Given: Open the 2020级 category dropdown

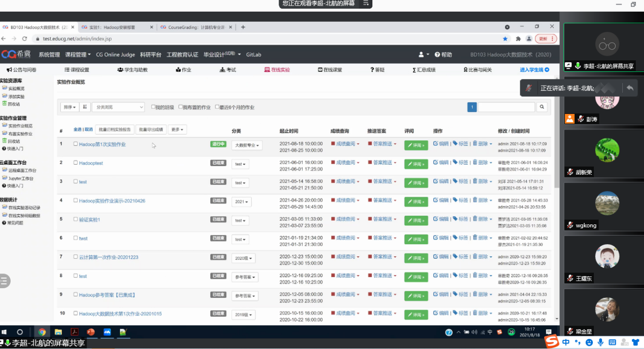Looking at the screenshot, I should pyautogui.click(x=244, y=258).
